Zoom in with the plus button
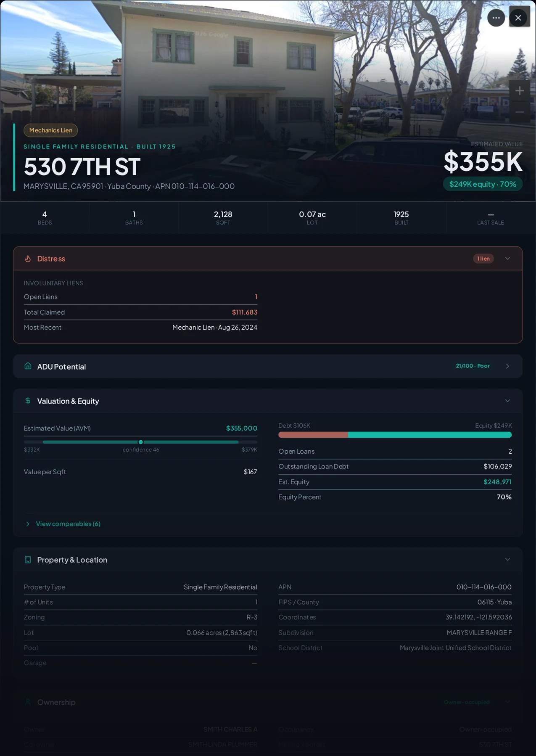 (520, 90)
